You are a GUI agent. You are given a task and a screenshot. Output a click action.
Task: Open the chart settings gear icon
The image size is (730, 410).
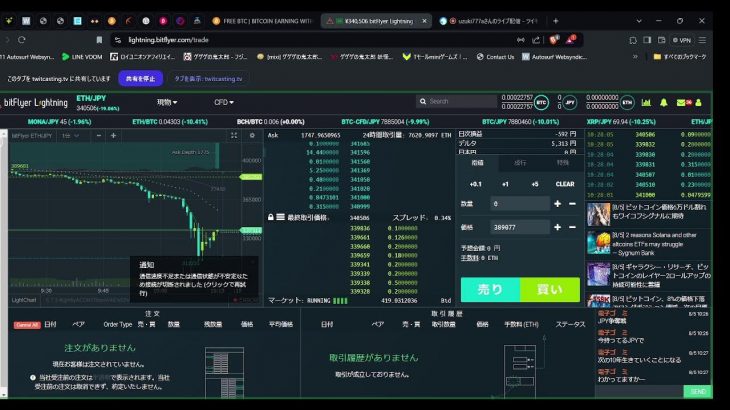pyautogui.click(x=252, y=135)
